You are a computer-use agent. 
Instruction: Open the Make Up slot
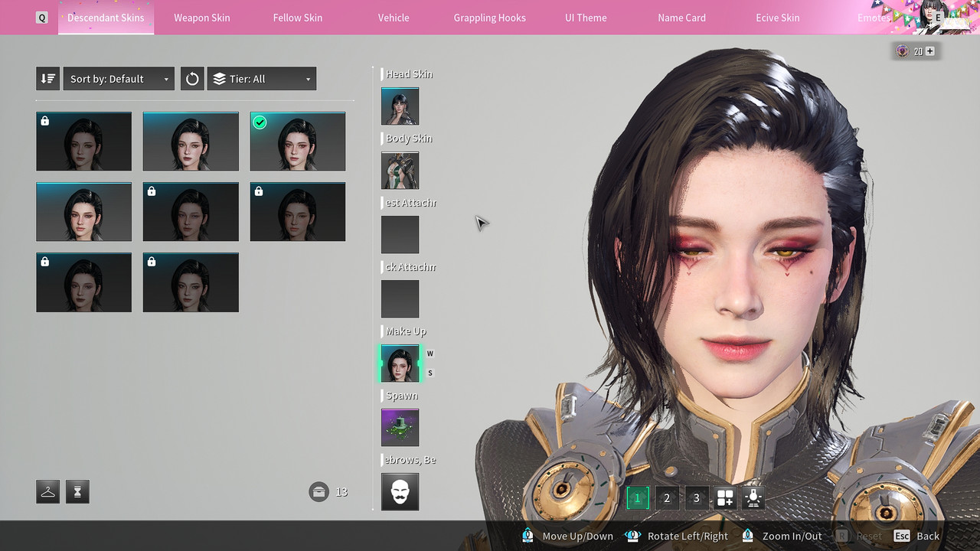click(400, 364)
